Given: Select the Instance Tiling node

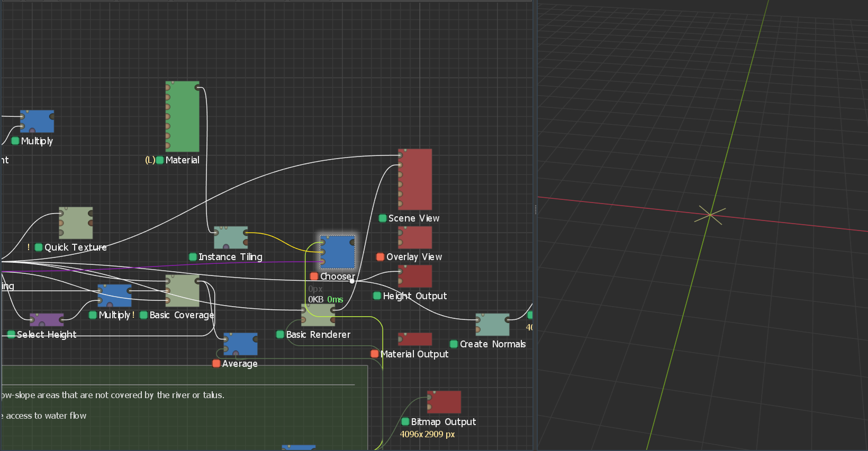Looking at the screenshot, I should (x=231, y=237).
